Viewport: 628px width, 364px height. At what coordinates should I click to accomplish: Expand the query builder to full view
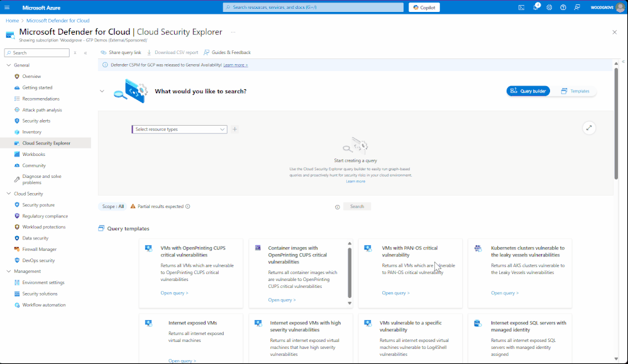(589, 128)
